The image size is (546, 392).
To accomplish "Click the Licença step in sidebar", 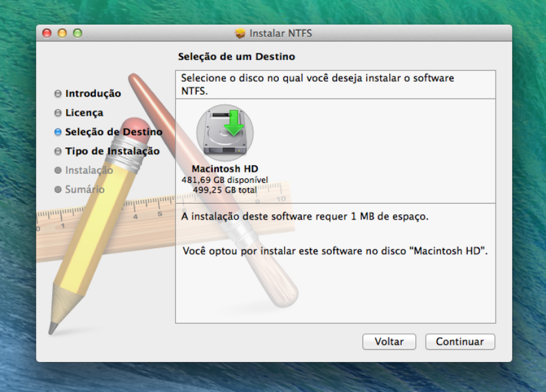I will (x=84, y=112).
